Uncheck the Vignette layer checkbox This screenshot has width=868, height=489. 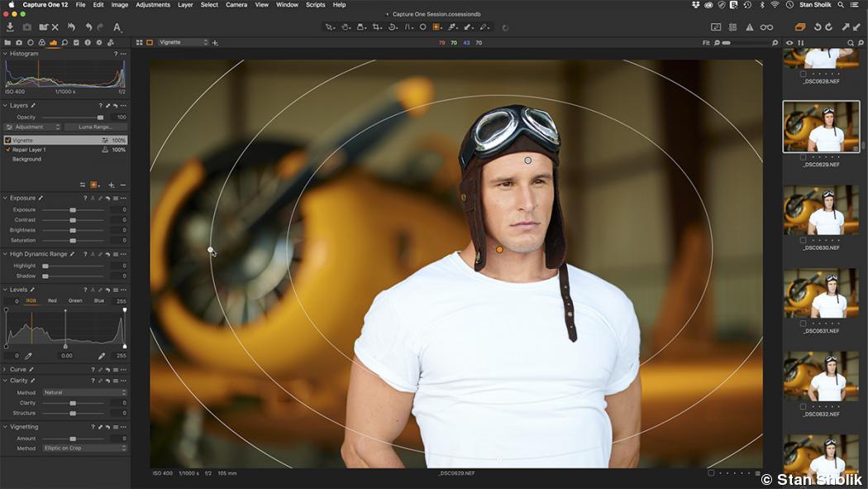(x=7, y=141)
